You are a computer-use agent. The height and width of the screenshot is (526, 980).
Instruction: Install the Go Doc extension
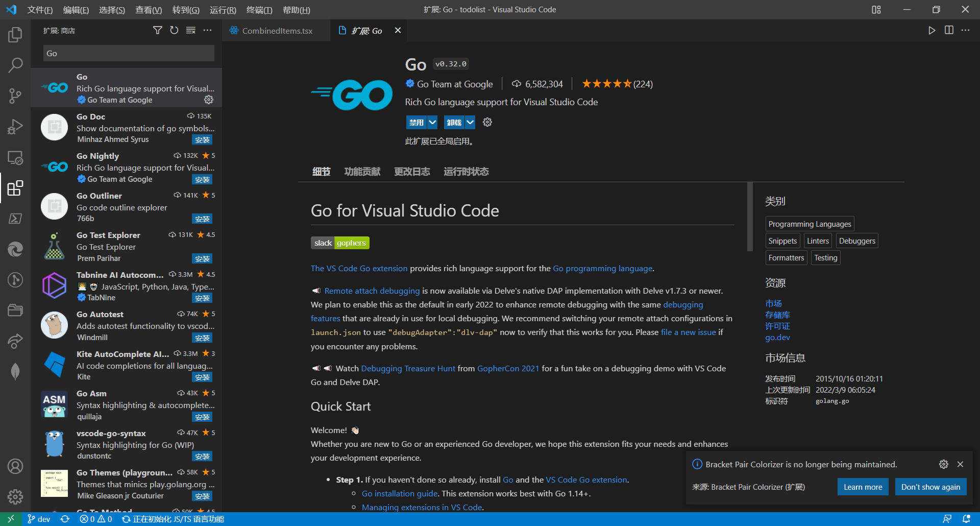coord(202,140)
